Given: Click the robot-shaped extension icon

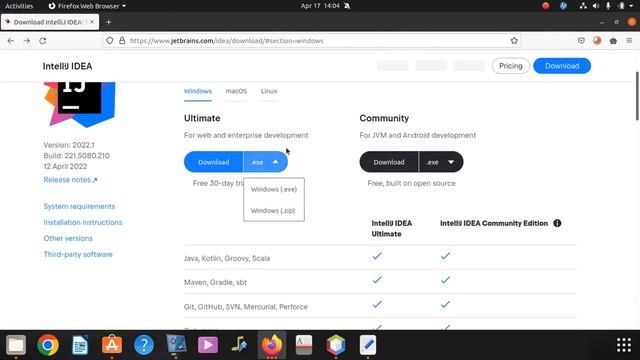Looking at the screenshot, I should (613, 41).
